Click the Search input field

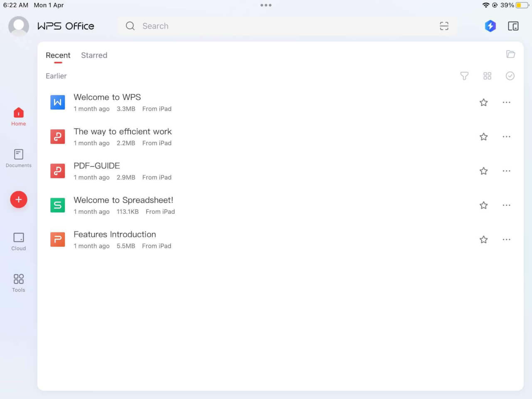point(249,26)
